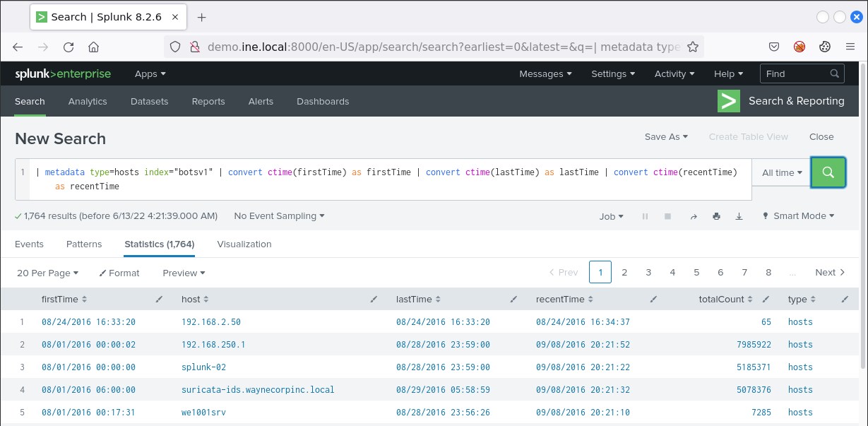Open the 20 Per Page dropdown
868x426 pixels.
tap(47, 273)
